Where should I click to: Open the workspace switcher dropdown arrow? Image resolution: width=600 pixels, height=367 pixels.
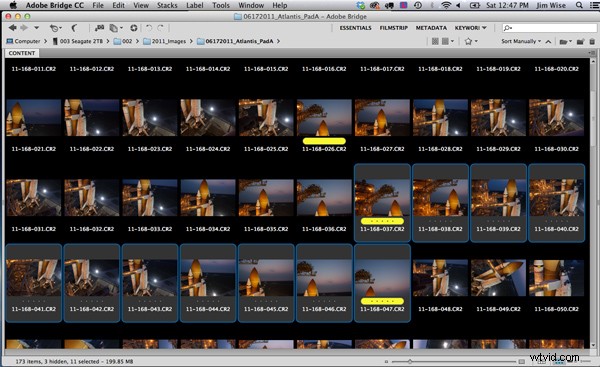point(484,28)
